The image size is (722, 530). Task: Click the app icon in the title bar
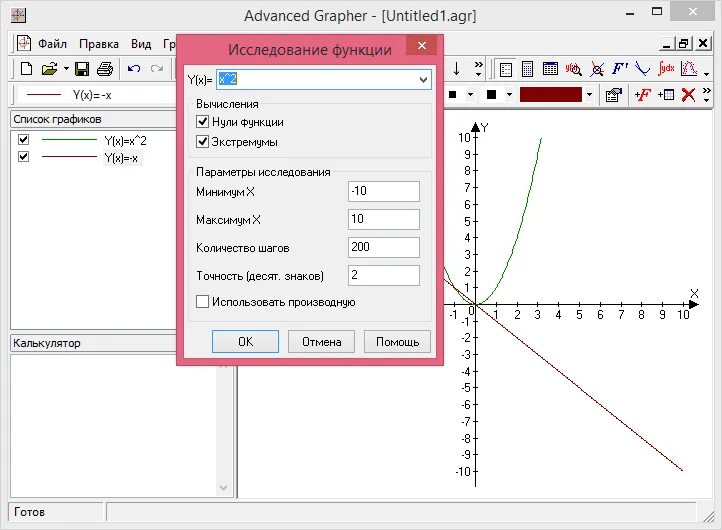click(x=19, y=15)
